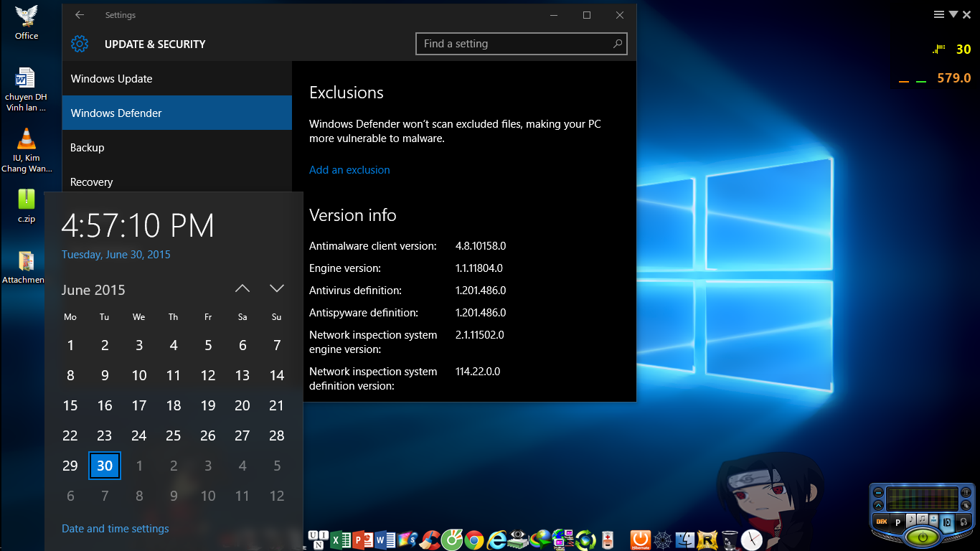Open the spider web dock icon
The image size is (980, 551).
[663, 539]
